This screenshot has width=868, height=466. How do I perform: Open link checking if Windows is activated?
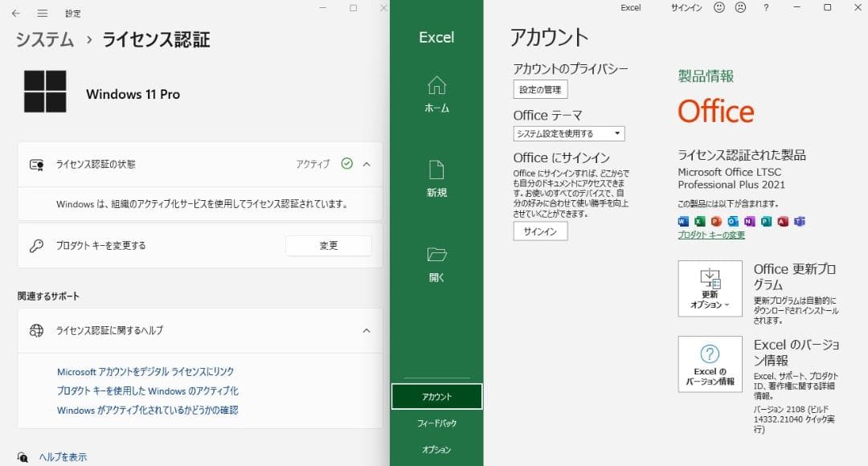point(148,410)
